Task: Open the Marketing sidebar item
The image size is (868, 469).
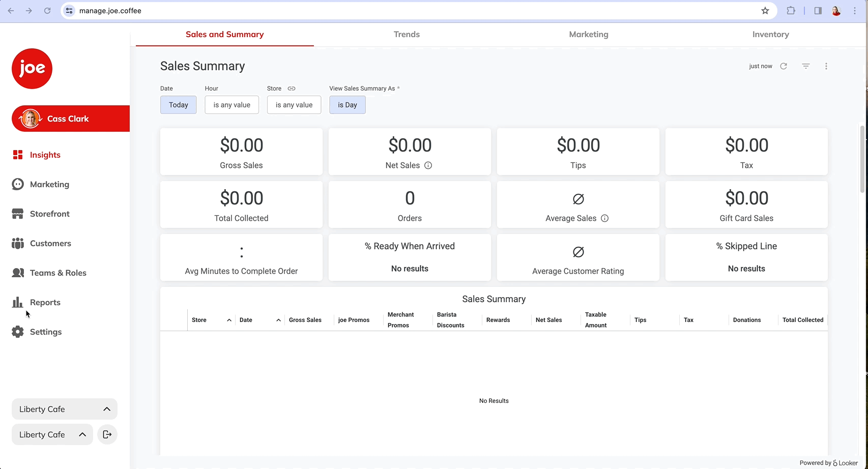Action: click(x=49, y=184)
